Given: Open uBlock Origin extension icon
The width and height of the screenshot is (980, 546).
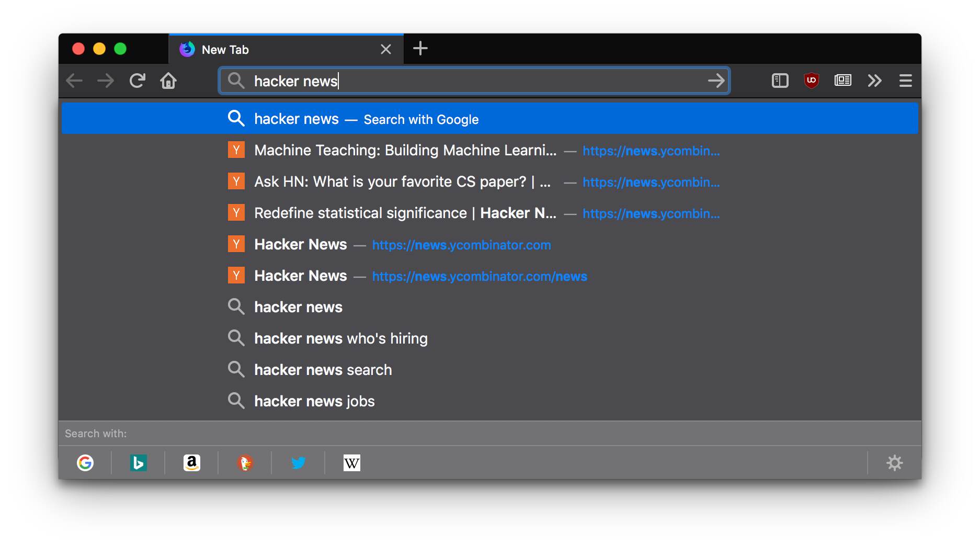Looking at the screenshot, I should [811, 81].
